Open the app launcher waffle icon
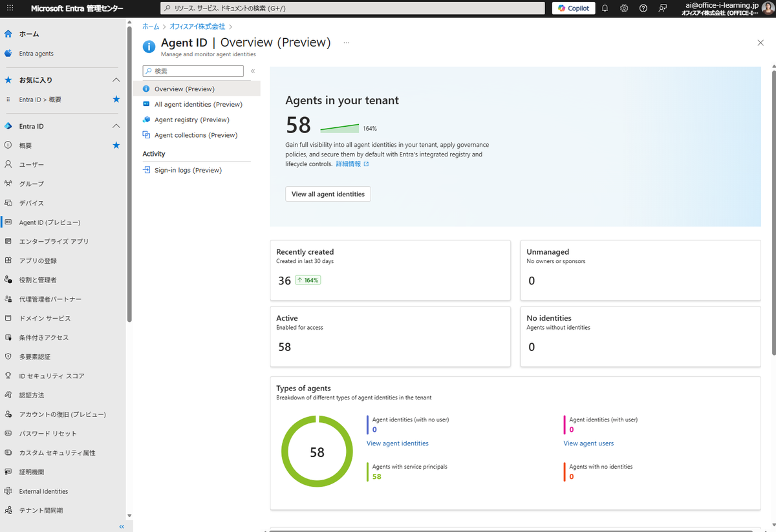Image resolution: width=776 pixels, height=532 pixels. click(10, 8)
